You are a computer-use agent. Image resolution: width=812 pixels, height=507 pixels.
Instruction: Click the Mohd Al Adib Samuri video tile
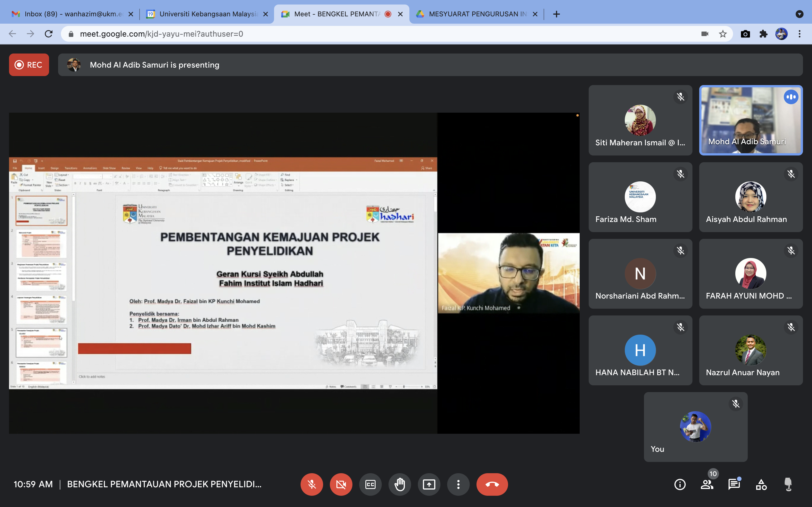751,120
